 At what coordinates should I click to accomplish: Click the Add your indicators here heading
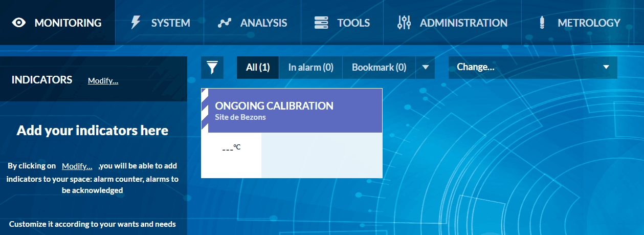tap(93, 131)
